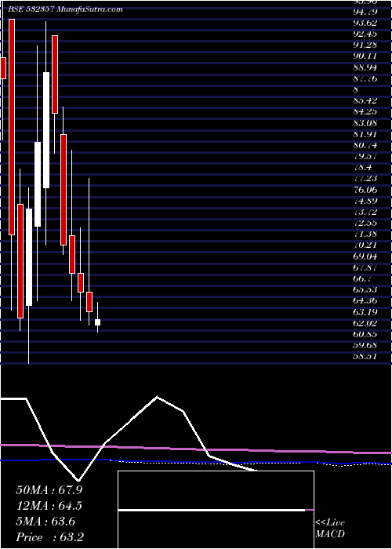Click the 93.62 price axis label
This screenshot has height=549, width=392.
pyautogui.click(x=365, y=23)
